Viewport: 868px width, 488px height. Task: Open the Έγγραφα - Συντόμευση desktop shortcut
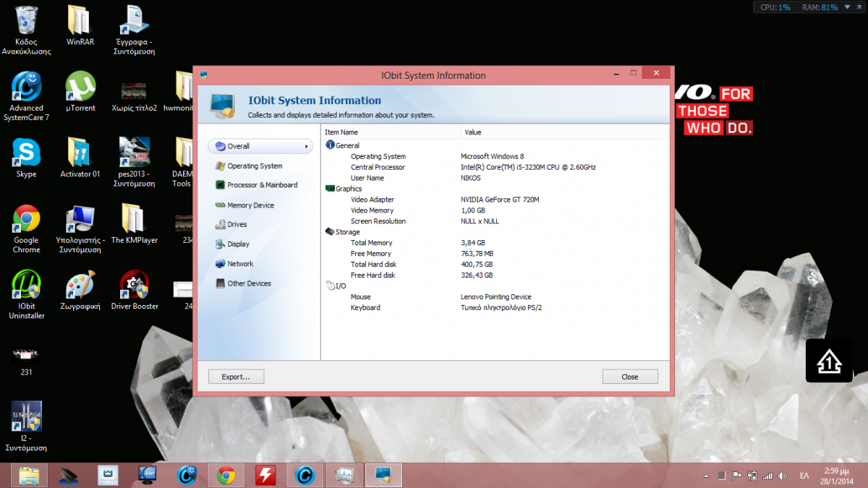pos(135,31)
